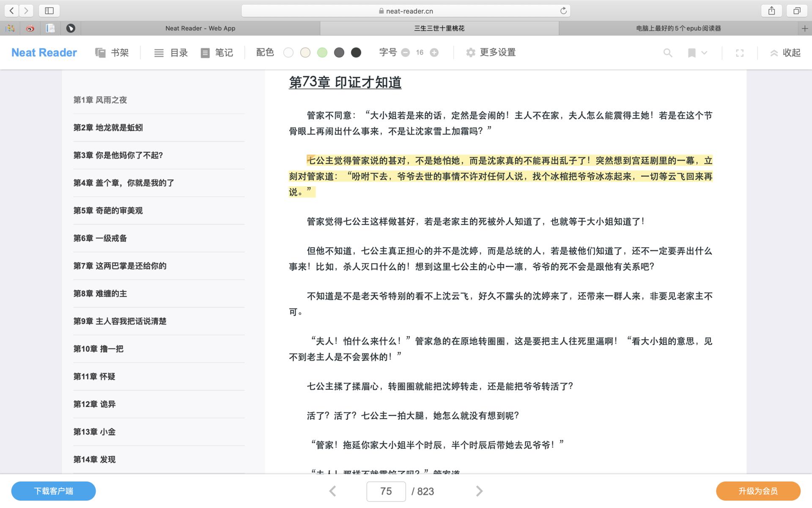Click the bookmark icon

pyautogui.click(x=692, y=52)
